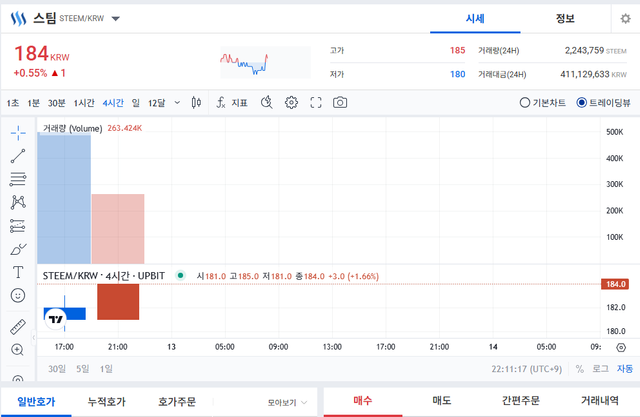The image size is (640, 417).
Task: Collapse the drawing toolbar side arrow
Action: (x=34, y=337)
